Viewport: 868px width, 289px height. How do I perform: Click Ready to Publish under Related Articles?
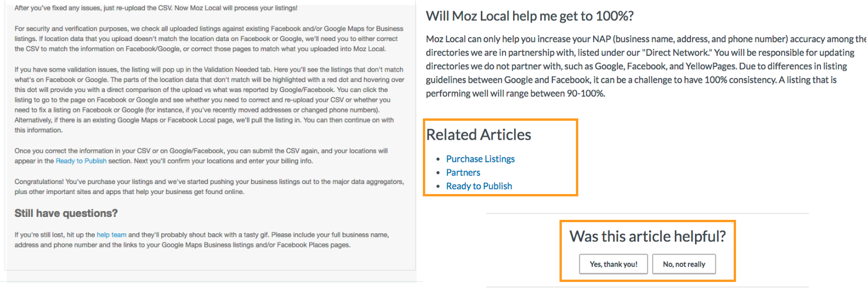pos(479,186)
